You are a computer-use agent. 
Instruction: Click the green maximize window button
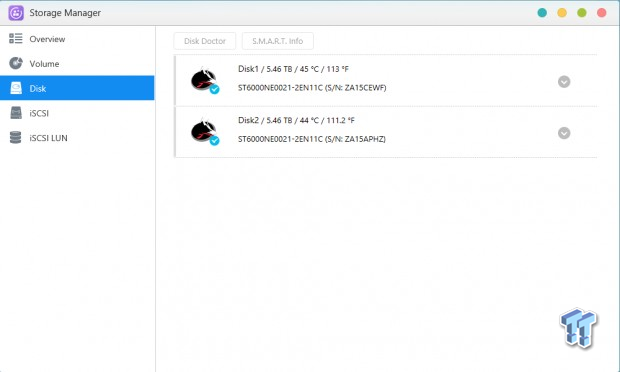(x=582, y=13)
